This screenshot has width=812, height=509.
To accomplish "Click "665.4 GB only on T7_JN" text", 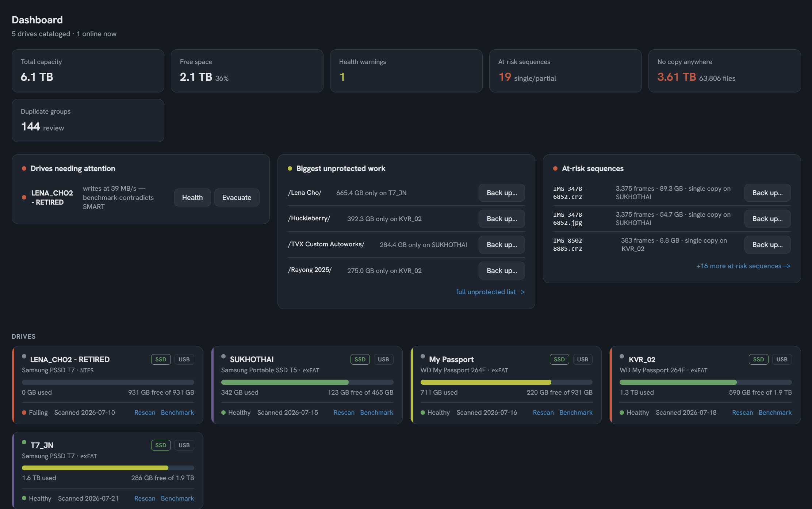I will 371,193.
